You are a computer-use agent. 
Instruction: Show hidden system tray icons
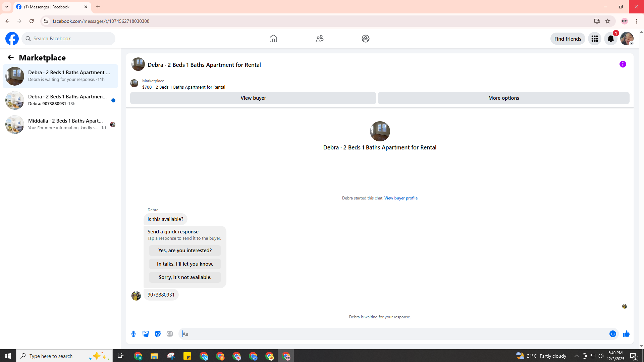577,356
